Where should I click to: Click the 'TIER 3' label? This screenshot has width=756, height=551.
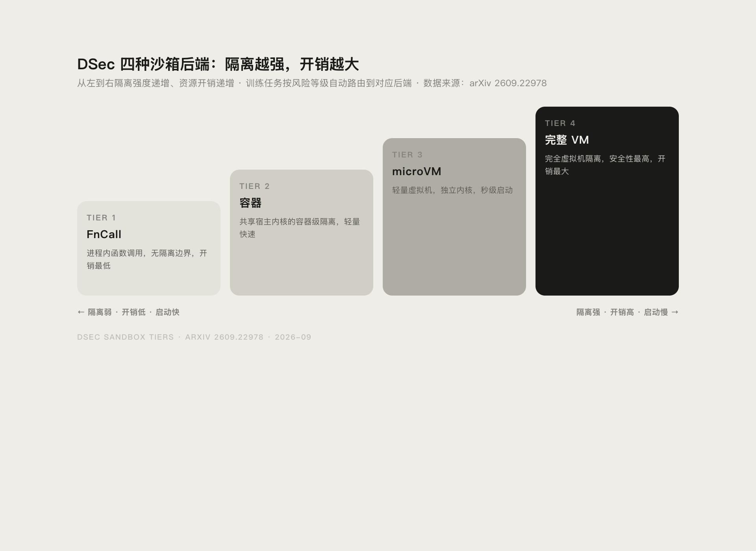pyautogui.click(x=407, y=155)
